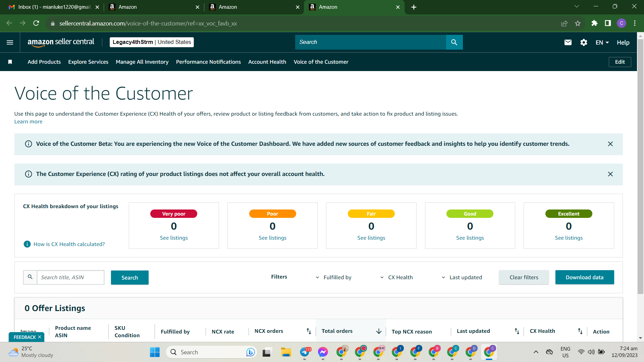Click the bookmark icon in navigation bar

click(10, 62)
